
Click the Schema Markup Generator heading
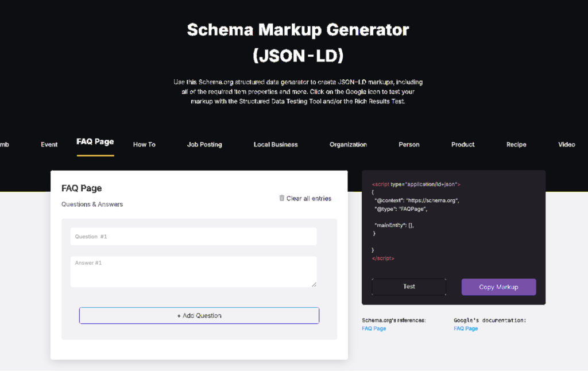298,42
